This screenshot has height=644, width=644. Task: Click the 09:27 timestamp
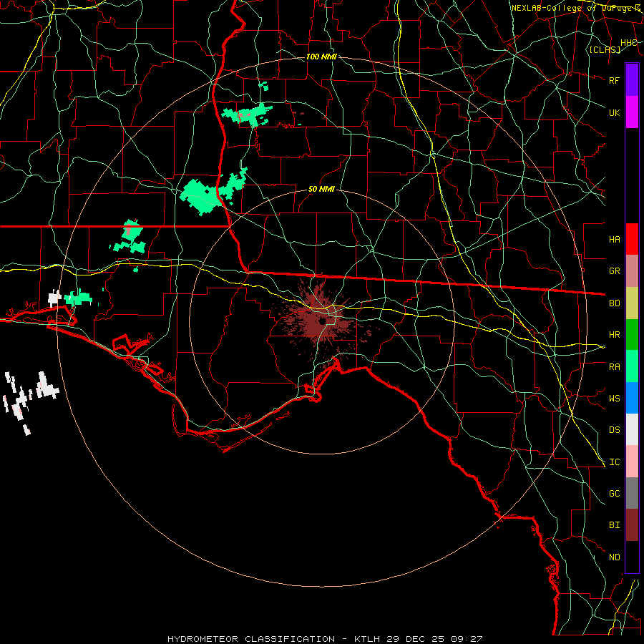click(x=466, y=639)
